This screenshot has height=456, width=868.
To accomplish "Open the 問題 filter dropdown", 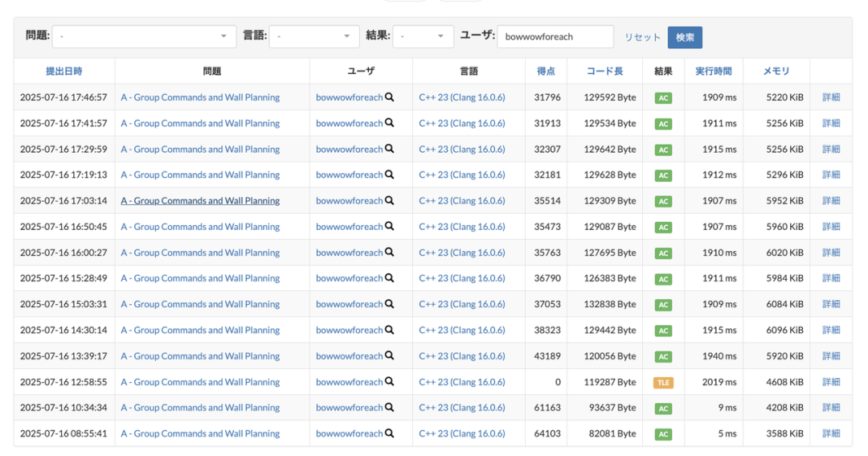I will coord(144,36).
